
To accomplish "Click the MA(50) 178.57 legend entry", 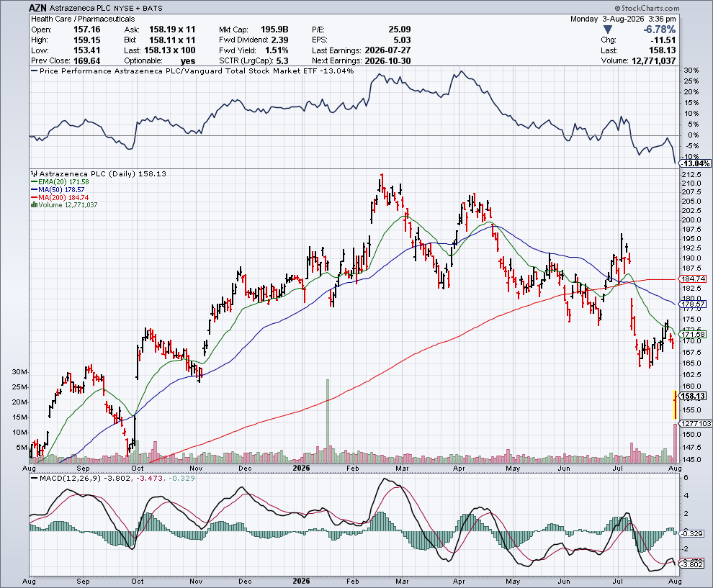I will [58, 189].
